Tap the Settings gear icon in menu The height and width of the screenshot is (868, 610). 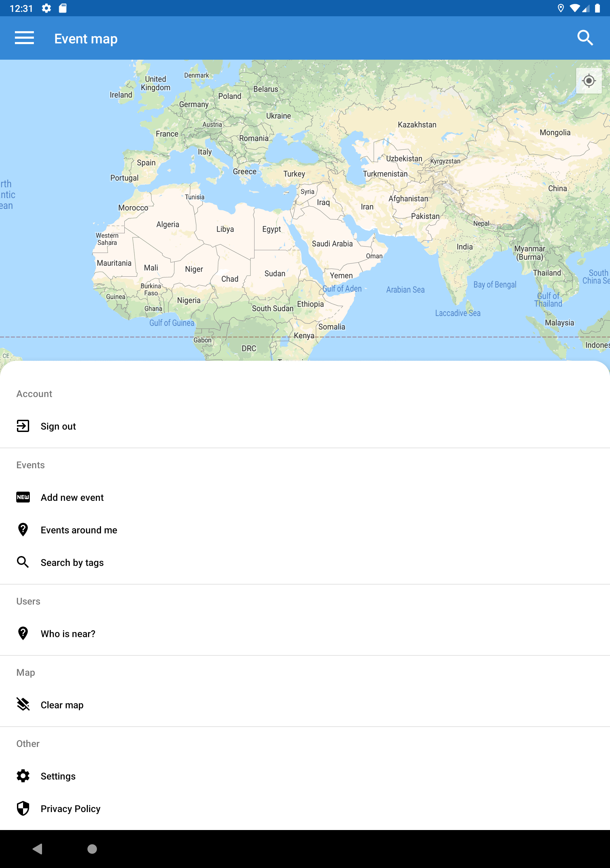pos(23,776)
